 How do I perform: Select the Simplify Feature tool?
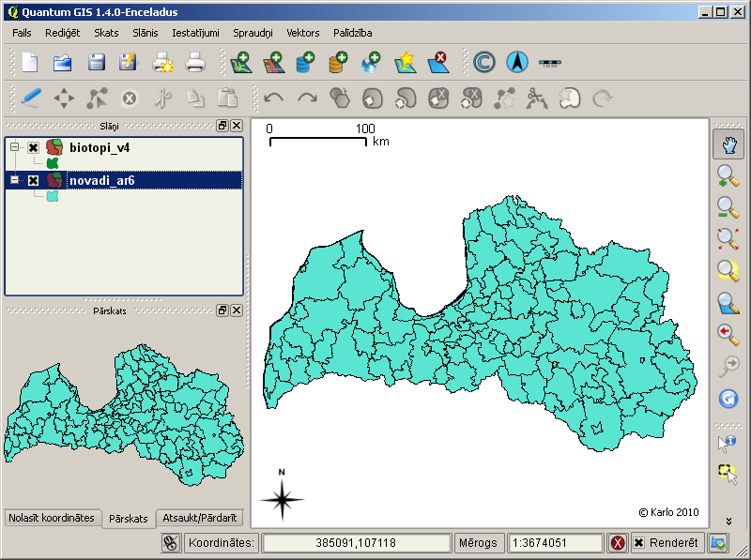point(340,98)
